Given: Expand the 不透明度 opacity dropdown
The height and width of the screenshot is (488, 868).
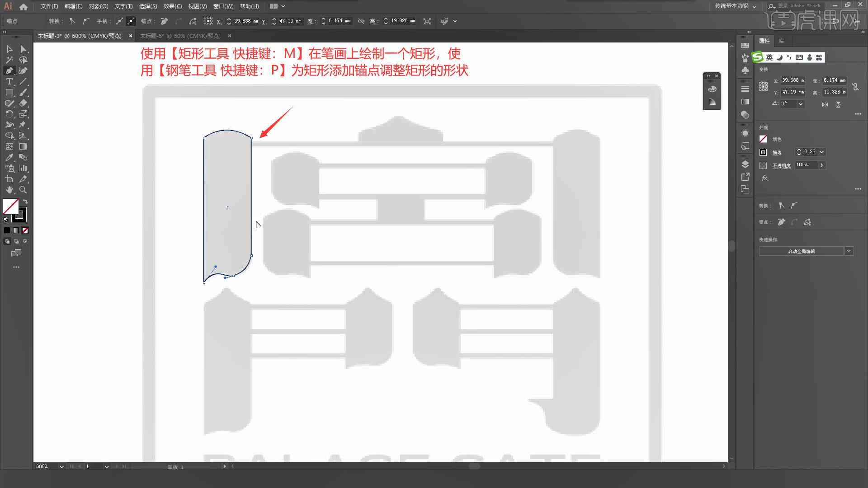Looking at the screenshot, I should [821, 165].
